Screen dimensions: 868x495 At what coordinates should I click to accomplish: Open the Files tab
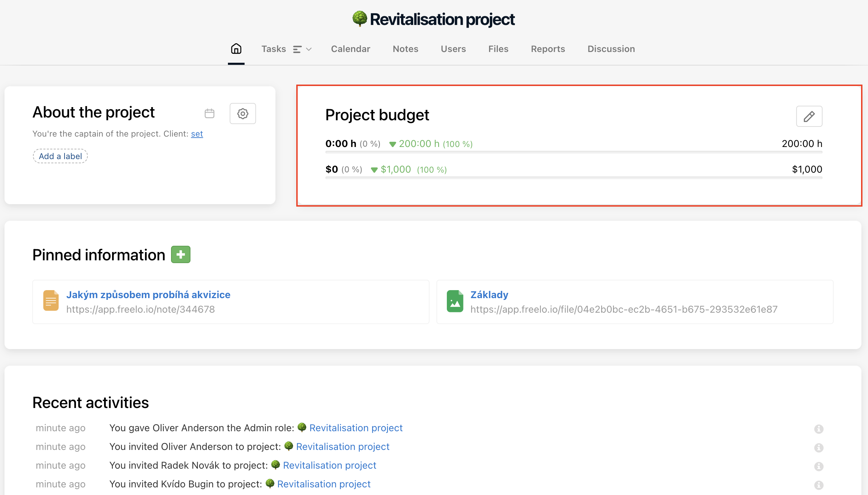click(498, 49)
